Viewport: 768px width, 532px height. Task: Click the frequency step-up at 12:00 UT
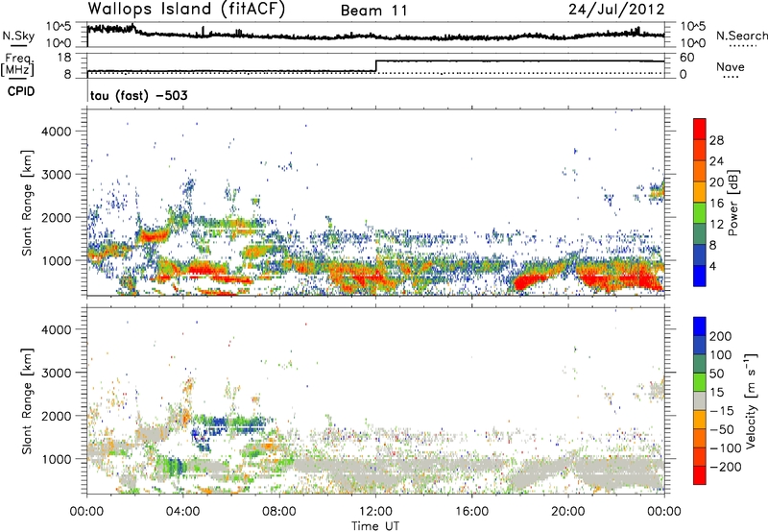[375, 66]
